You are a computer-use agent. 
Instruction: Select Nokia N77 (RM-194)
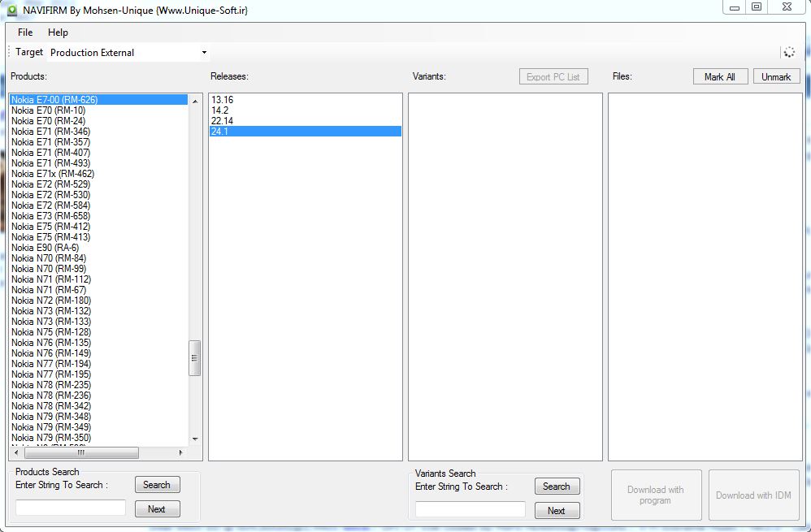[x=99, y=363]
